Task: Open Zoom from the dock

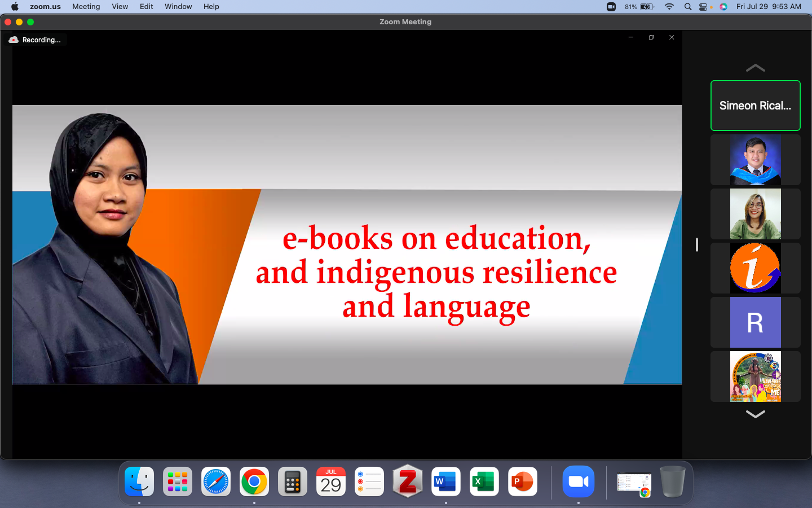Action: point(578,481)
